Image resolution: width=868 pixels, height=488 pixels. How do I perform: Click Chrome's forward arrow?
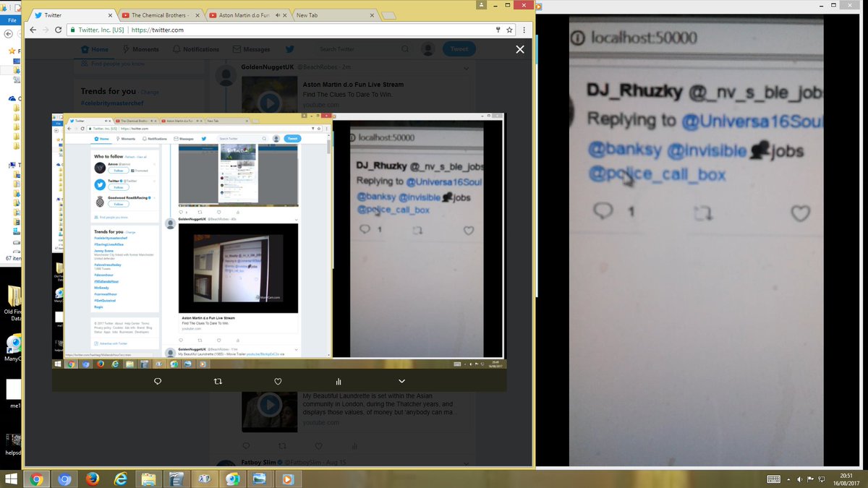tap(47, 30)
